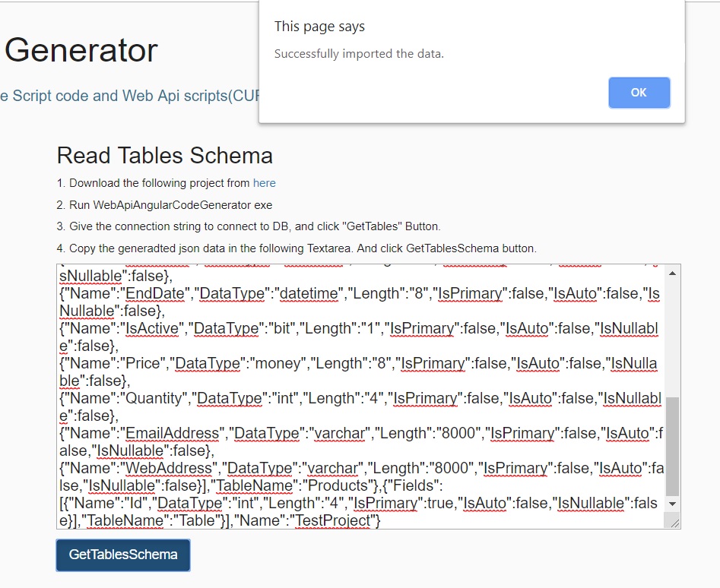Click the 'Read Tables Schema' heading
The height and width of the screenshot is (588, 720).
[165, 156]
